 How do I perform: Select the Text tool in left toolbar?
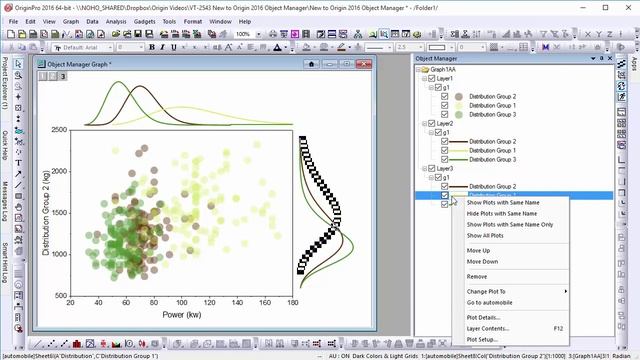(x=18, y=163)
